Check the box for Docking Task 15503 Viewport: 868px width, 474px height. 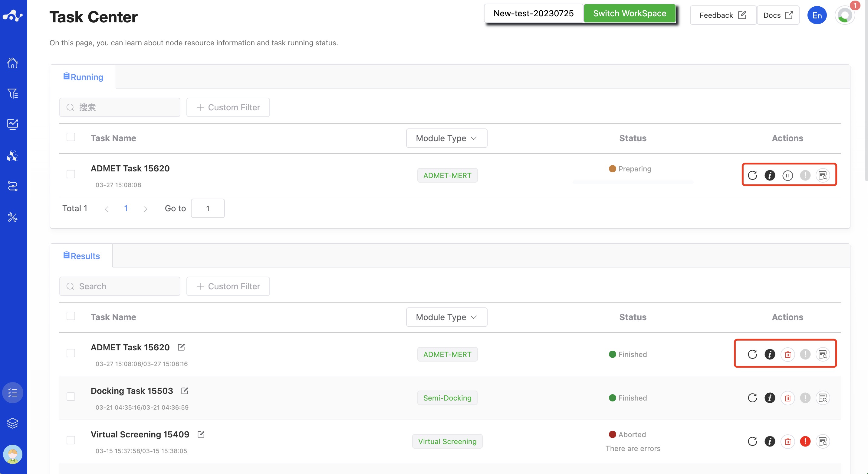pos(71,397)
